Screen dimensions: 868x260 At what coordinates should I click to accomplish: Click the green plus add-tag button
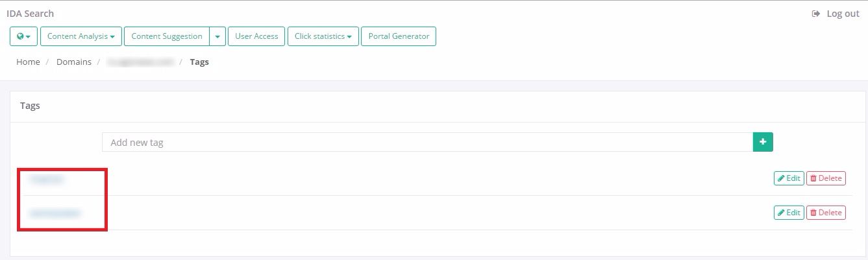pyautogui.click(x=763, y=142)
